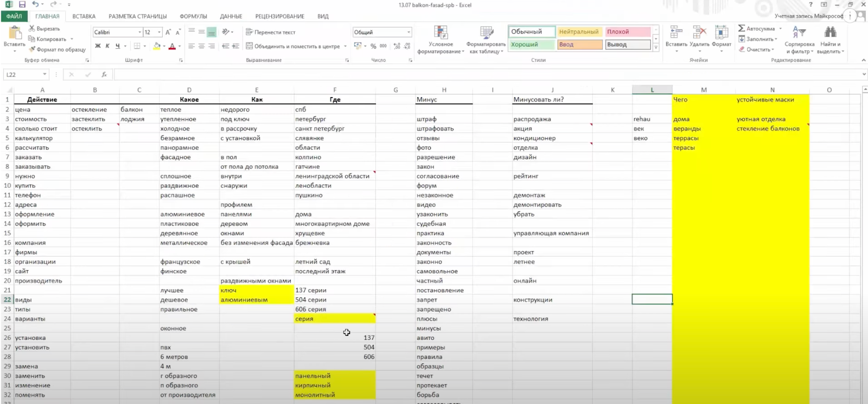Toggle bottom vertical alignment
The height and width of the screenshot is (404, 868).
tap(212, 32)
